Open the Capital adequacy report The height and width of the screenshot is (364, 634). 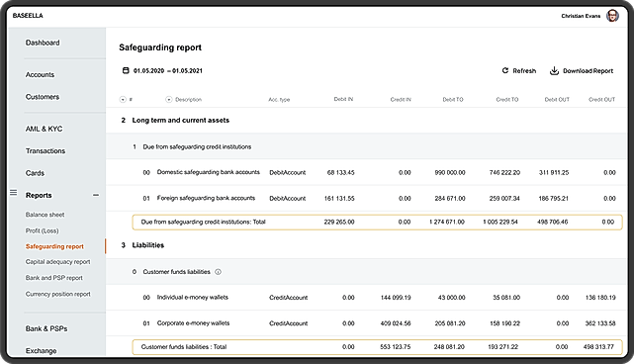coord(57,262)
